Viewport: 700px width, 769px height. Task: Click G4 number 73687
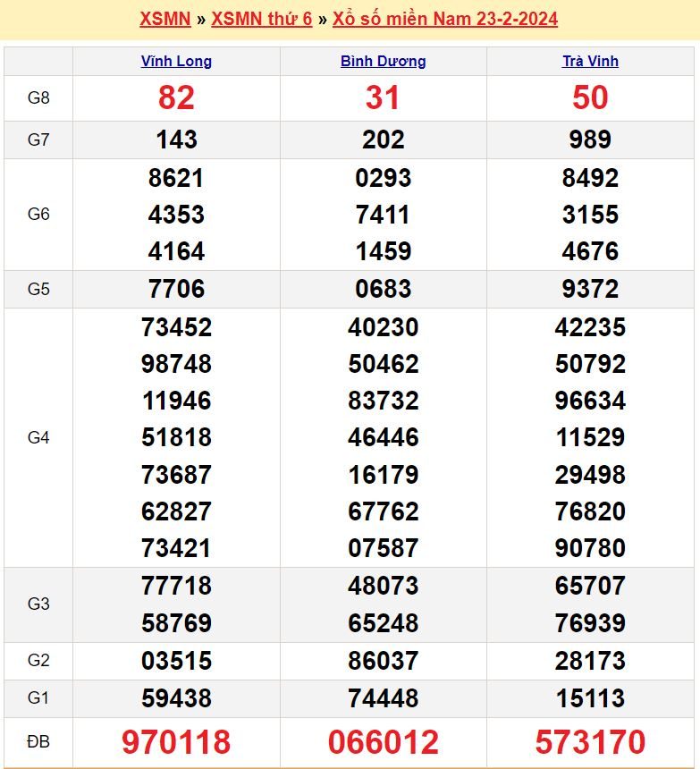pos(176,475)
